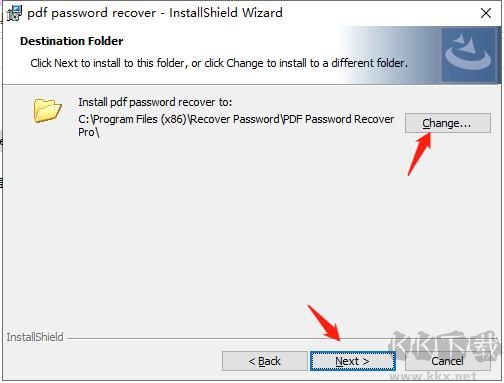Proceed with the Next button
The height and width of the screenshot is (383, 504).
[353, 361]
